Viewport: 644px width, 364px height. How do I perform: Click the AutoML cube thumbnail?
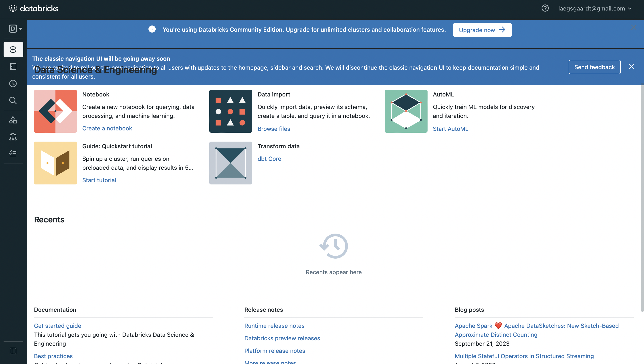[406, 111]
